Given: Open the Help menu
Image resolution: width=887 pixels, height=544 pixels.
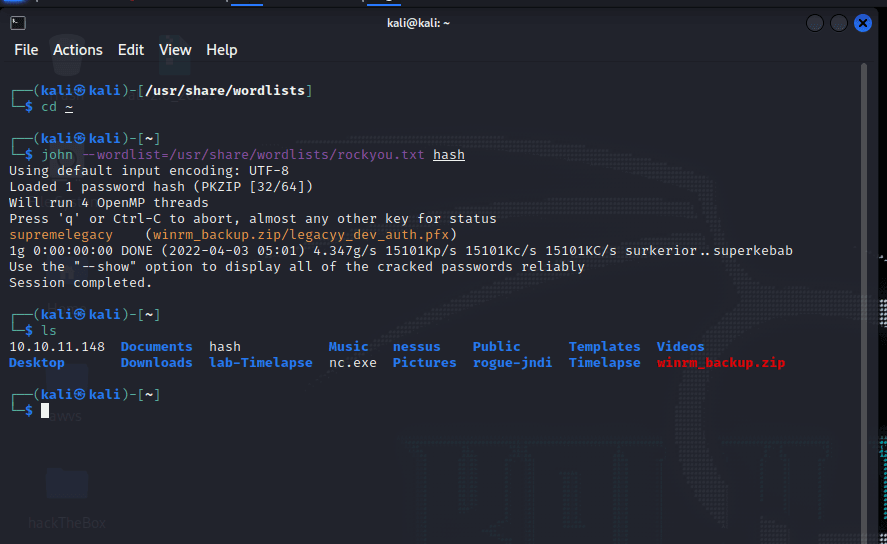Looking at the screenshot, I should [222, 50].
